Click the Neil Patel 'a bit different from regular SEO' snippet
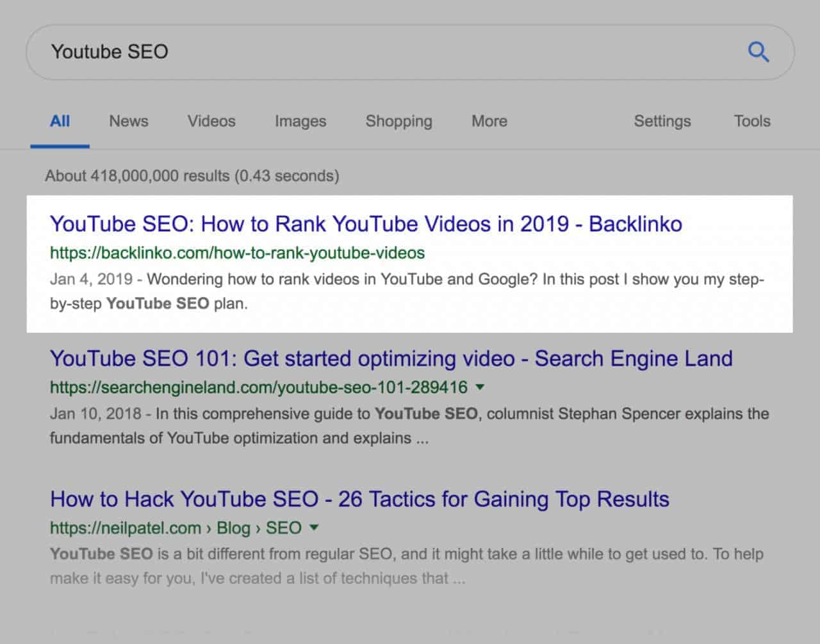The image size is (820, 644). (407, 566)
